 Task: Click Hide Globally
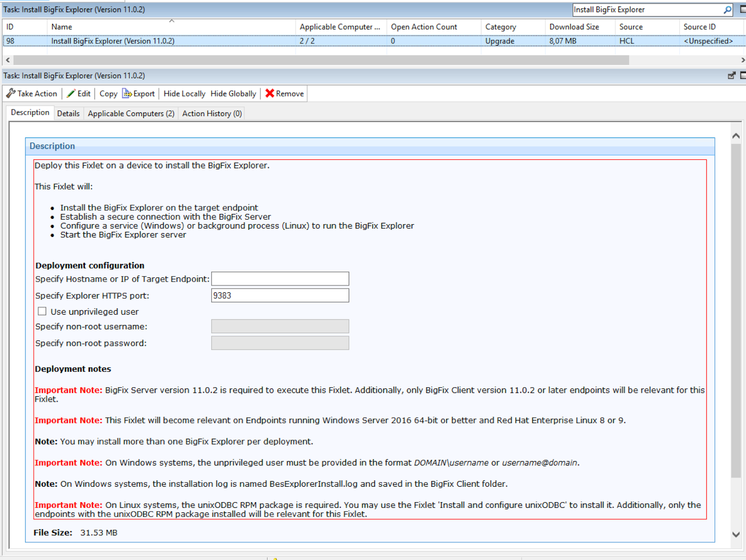tap(233, 94)
